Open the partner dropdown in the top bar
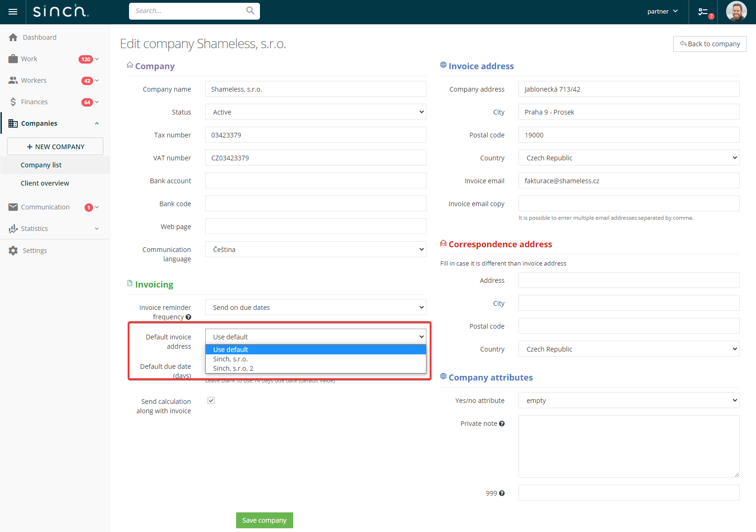Viewport: 756px width, 532px height. 662,11
